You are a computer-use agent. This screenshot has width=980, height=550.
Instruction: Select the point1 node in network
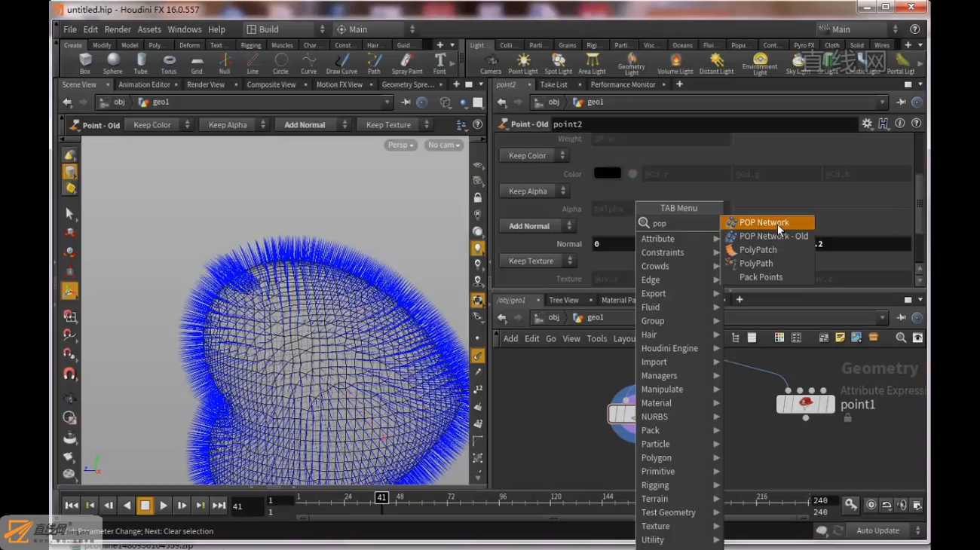[806, 403]
